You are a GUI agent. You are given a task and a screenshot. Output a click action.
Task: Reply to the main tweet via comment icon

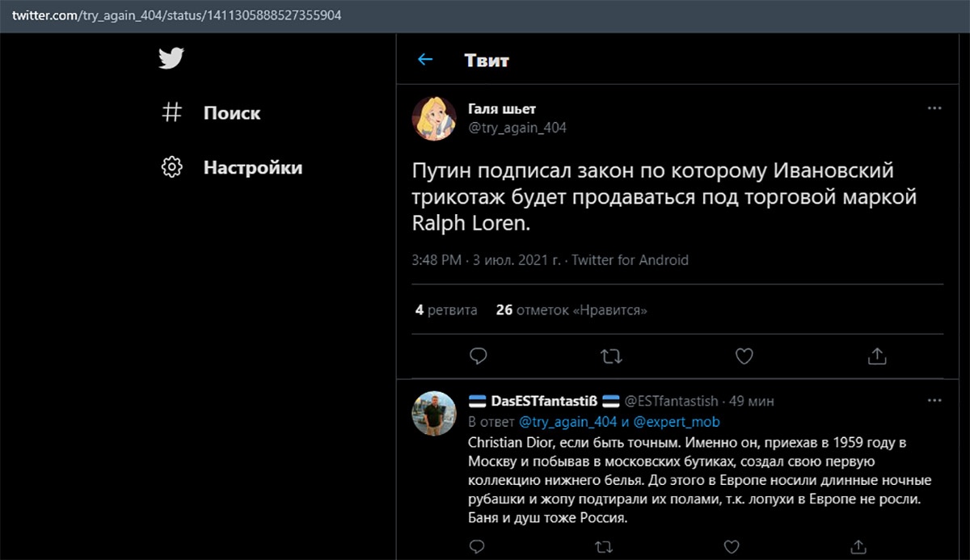pyautogui.click(x=479, y=356)
